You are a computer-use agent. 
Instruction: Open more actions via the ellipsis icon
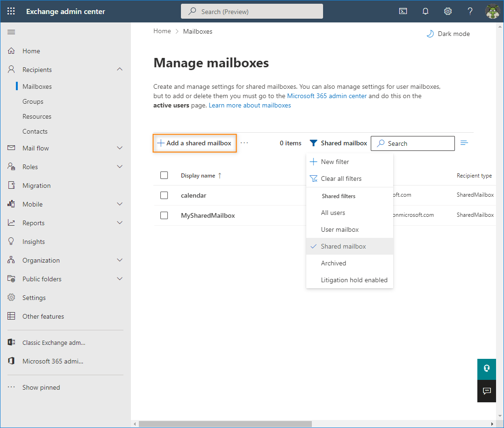[244, 143]
